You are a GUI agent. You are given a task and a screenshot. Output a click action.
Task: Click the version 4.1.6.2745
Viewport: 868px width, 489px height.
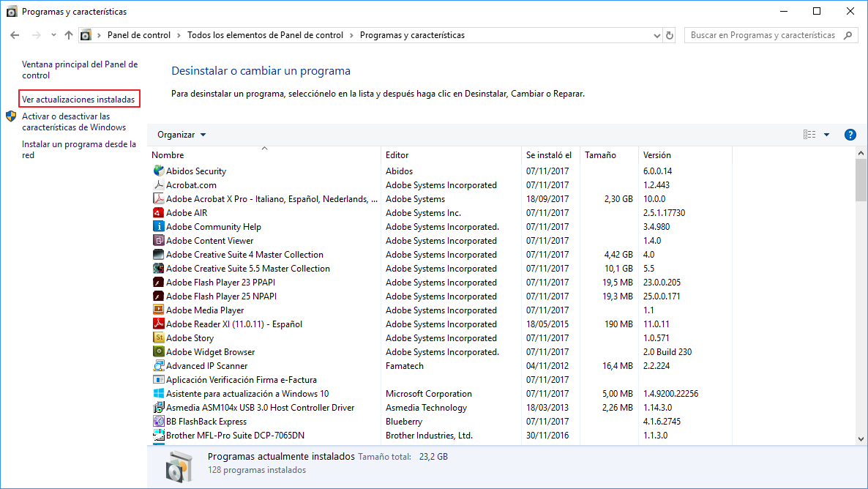point(662,422)
